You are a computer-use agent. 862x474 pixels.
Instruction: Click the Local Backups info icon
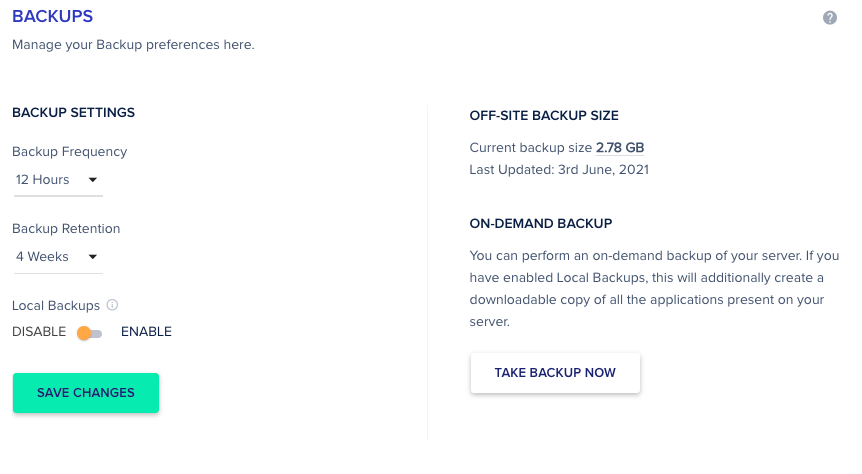coord(113,305)
